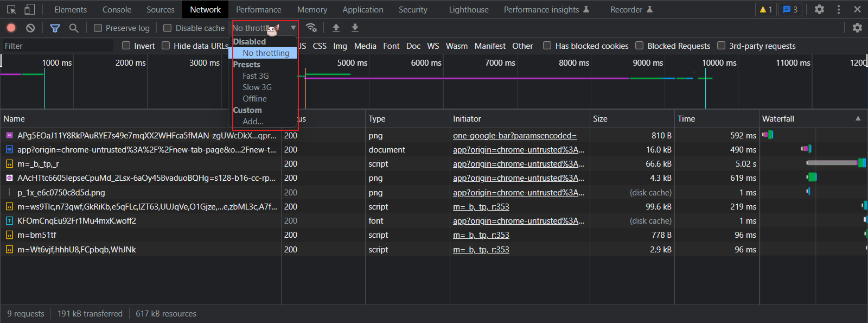Viewport: 868px width, 323px height.
Task: Open the one-google-bar initiator link
Action: (x=514, y=136)
